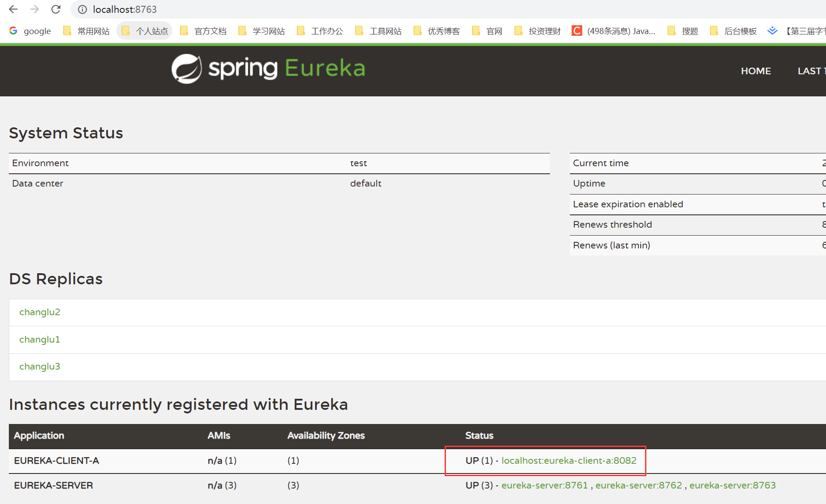Click the Current time label
The image size is (826, 504).
[x=601, y=163]
